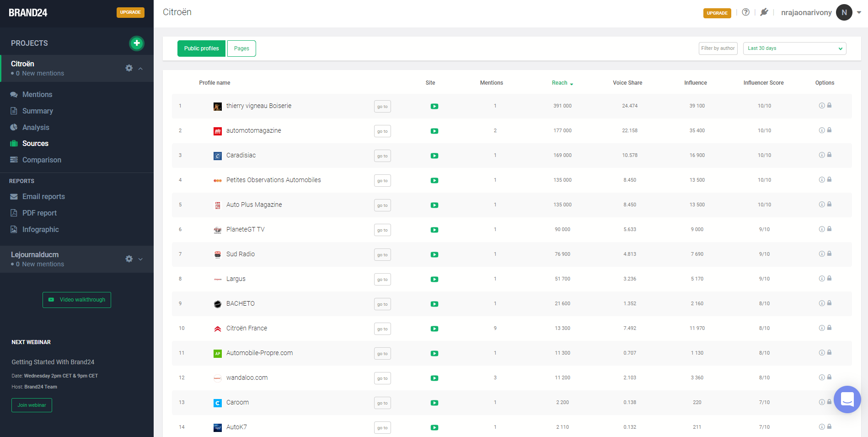
Task: Open the help question mark icon
Action: coord(746,12)
